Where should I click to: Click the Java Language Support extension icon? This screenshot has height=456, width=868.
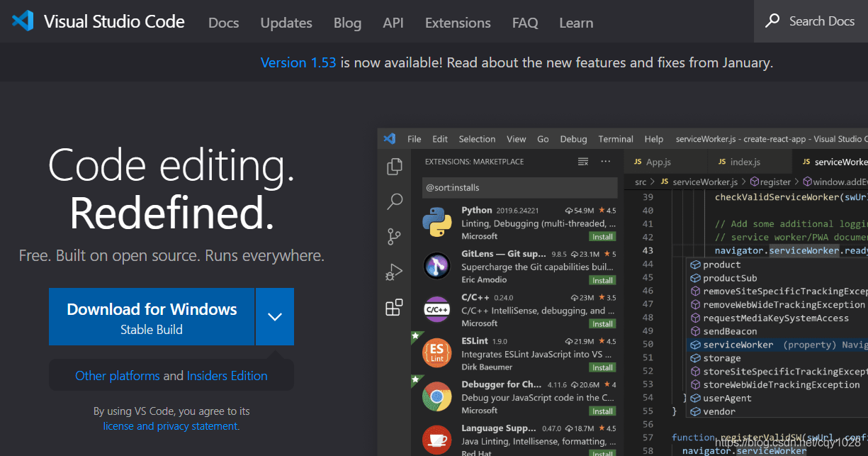coord(437,440)
